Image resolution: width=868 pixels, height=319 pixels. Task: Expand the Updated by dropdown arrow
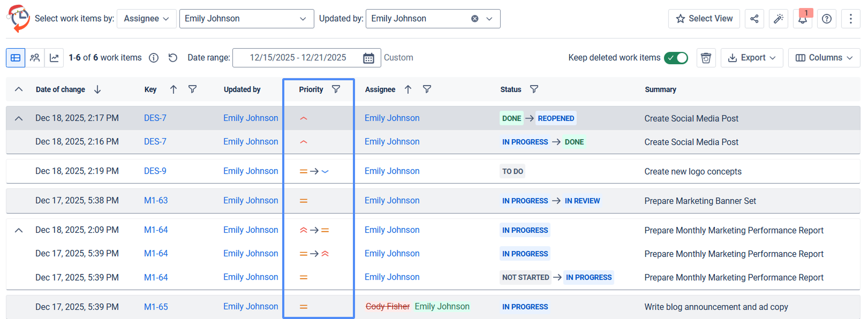(x=489, y=19)
